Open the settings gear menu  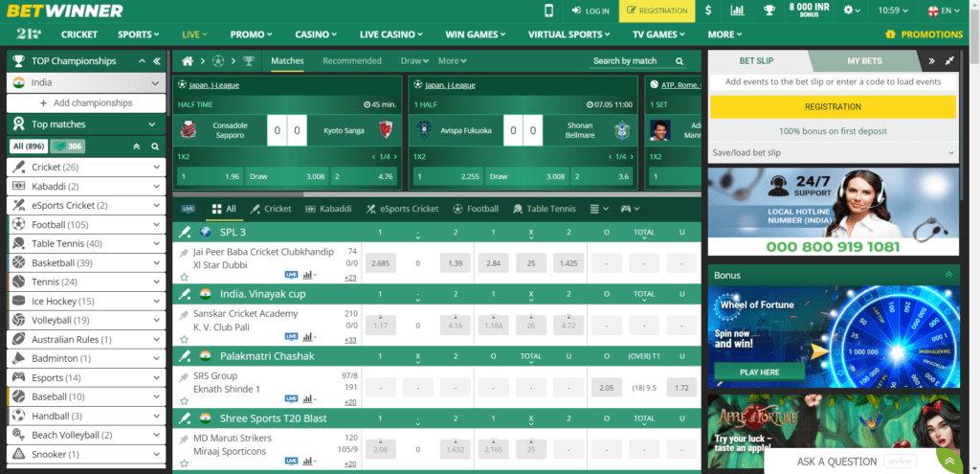(x=851, y=11)
